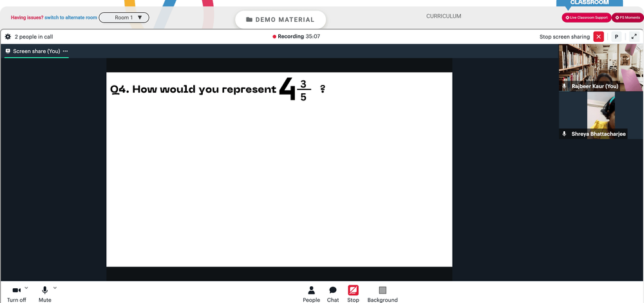
Task: Click the shared slide with Q4 question
Action: pos(279,169)
